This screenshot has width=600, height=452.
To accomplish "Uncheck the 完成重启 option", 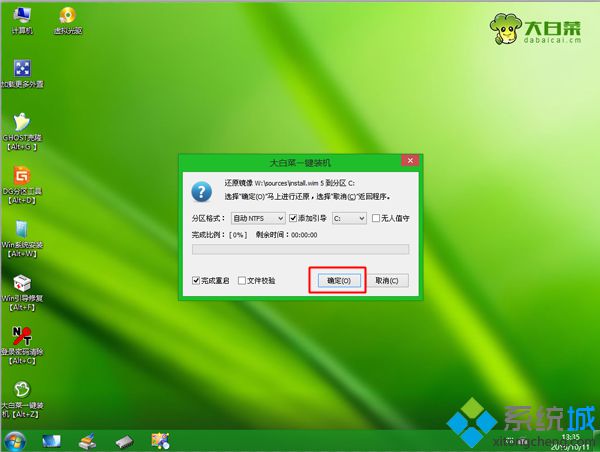I will click(x=197, y=281).
